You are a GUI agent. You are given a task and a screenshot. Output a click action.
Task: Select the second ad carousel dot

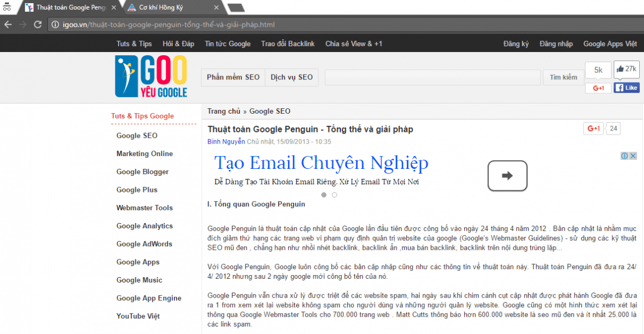click(334, 195)
